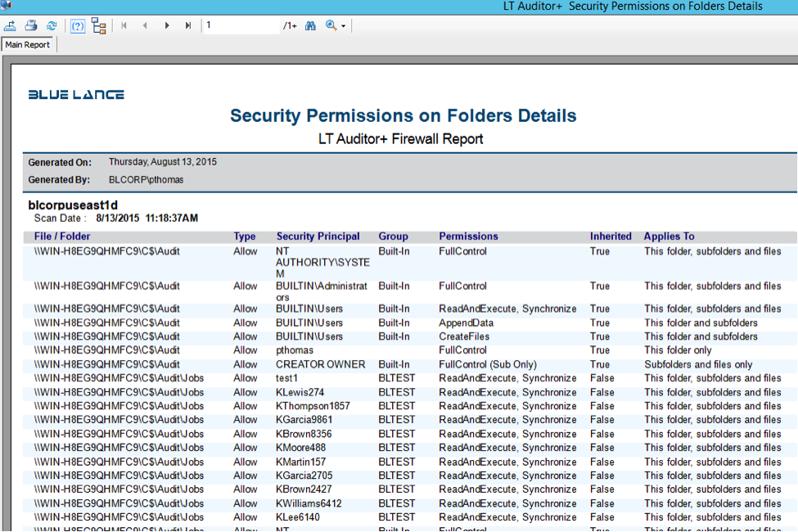
Task: Go to the previous page
Action: [x=145, y=25]
